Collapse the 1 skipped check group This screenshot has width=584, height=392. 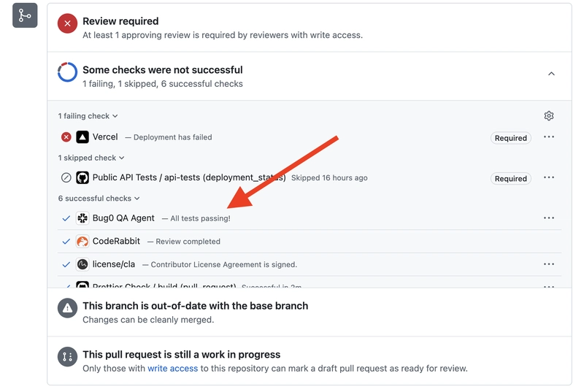91,158
